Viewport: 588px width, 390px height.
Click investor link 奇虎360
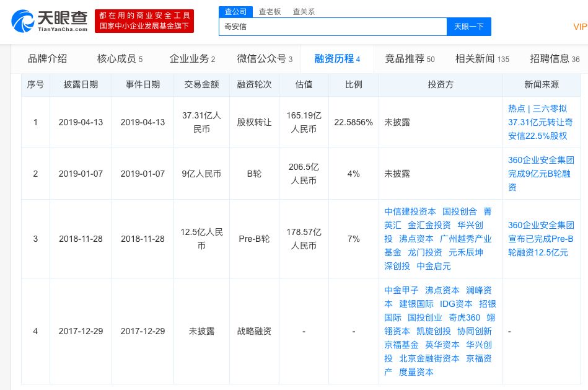pyautogui.click(x=465, y=317)
